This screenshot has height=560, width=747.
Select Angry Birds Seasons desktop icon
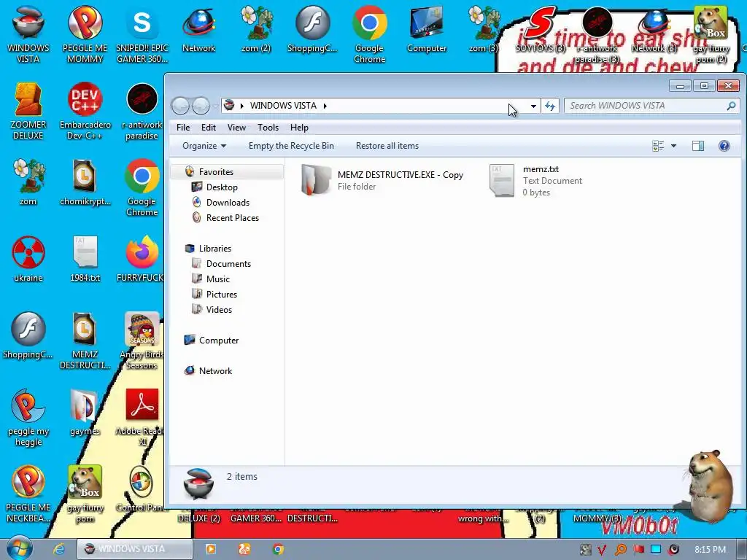point(142,341)
